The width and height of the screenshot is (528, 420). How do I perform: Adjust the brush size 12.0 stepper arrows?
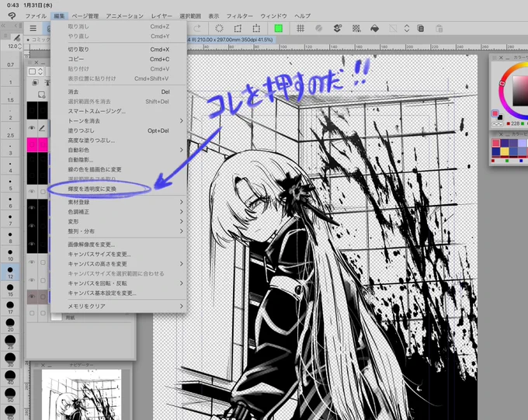(19, 46)
